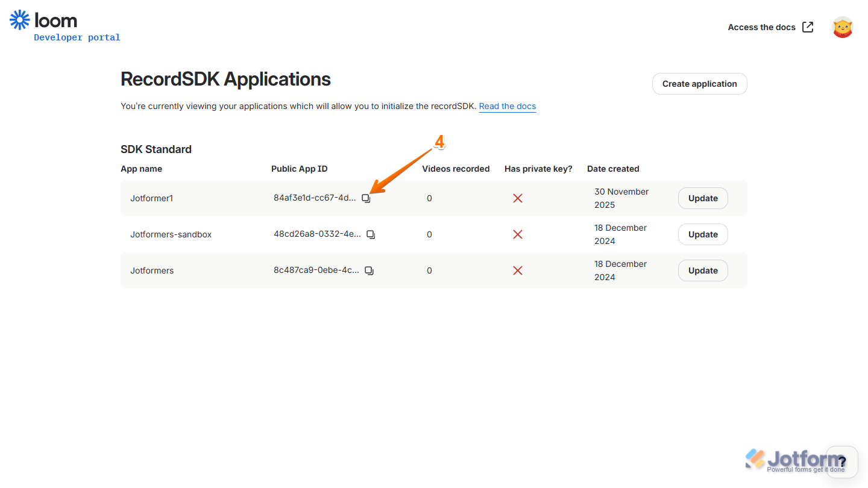Update the Jotformers application
The image size is (868, 488).
point(703,270)
